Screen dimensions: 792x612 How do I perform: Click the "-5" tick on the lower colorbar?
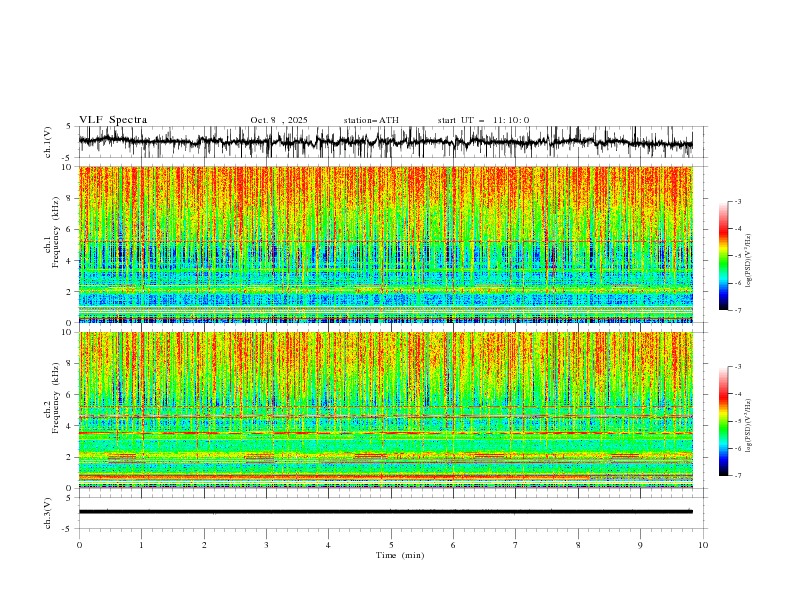738,421
